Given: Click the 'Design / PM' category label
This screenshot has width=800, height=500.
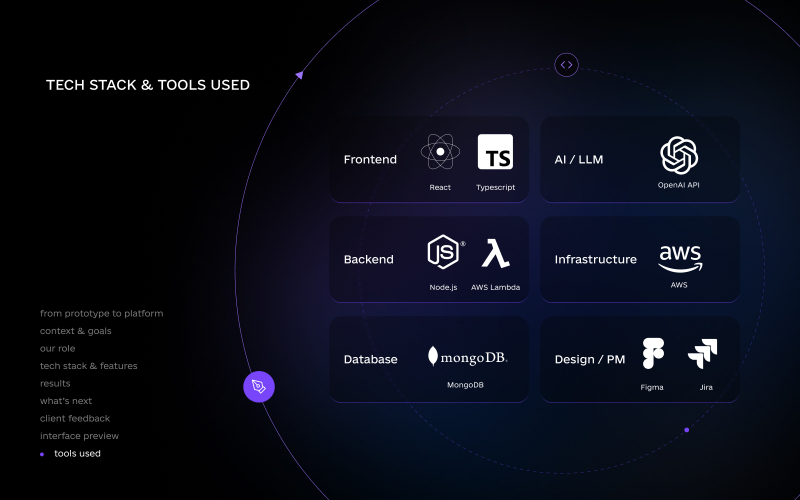Looking at the screenshot, I should [x=590, y=359].
